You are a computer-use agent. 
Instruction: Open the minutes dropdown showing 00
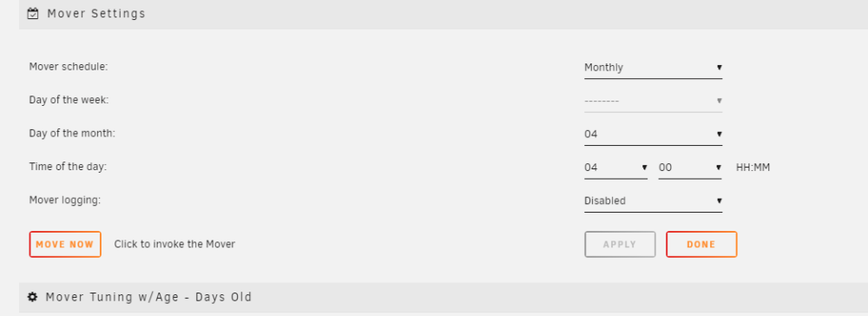click(x=690, y=168)
